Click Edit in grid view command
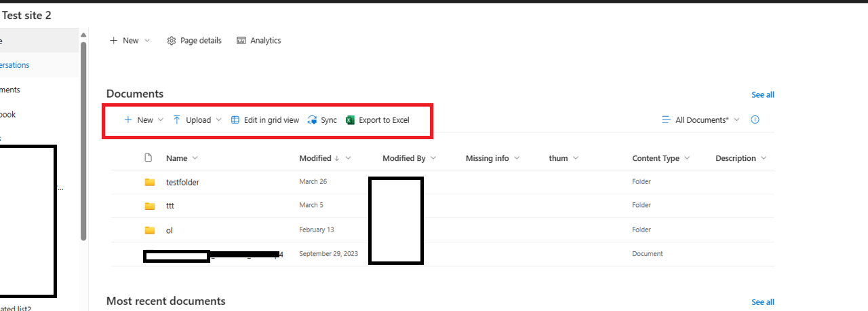868x311 pixels. coord(265,120)
